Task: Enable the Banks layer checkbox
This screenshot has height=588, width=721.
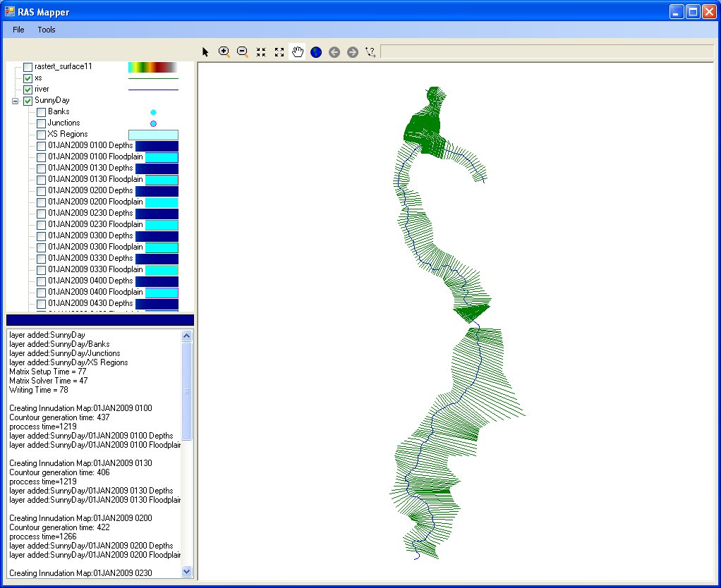Action: coord(42,112)
